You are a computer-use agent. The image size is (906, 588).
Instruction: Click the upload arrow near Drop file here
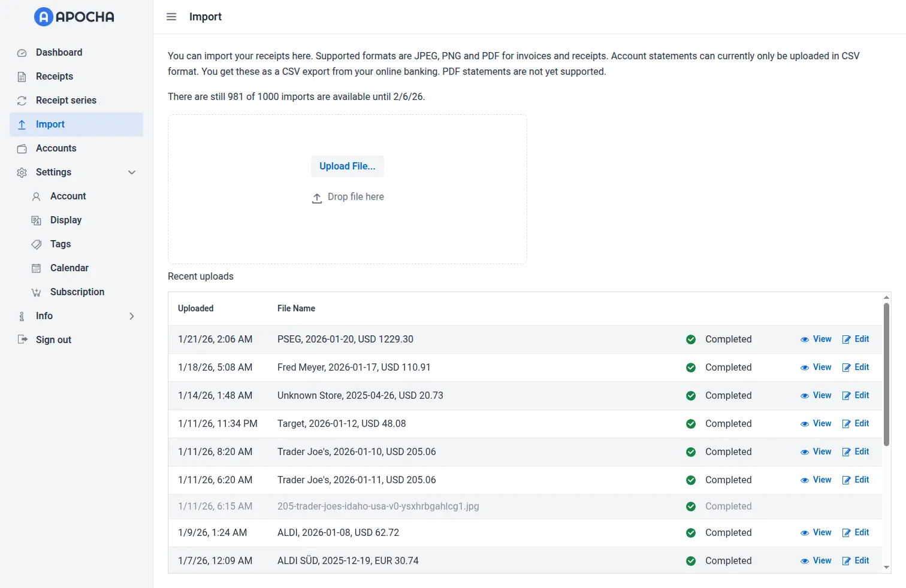pos(316,198)
